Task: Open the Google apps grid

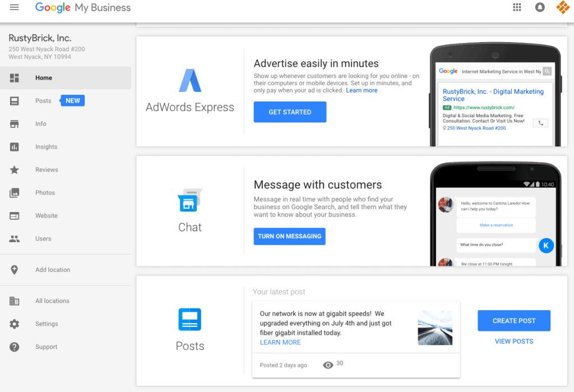Action: [x=517, y=7]
